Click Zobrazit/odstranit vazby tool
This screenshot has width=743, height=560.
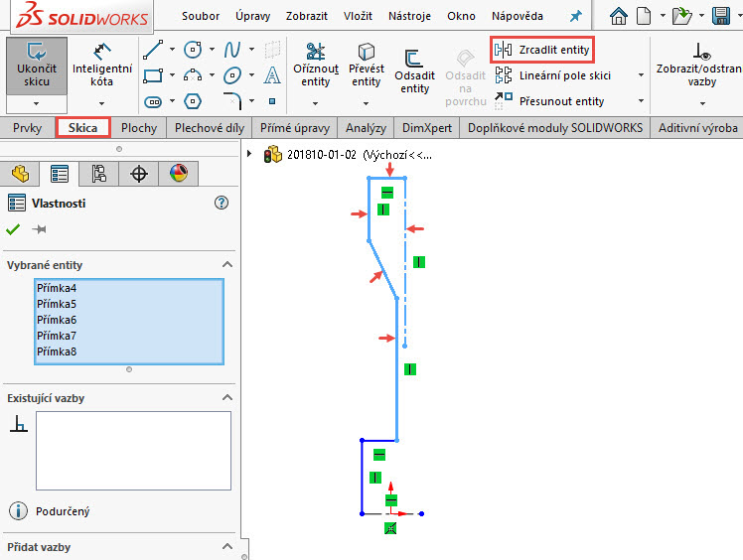pyautogui.click(x=701, y=66)
